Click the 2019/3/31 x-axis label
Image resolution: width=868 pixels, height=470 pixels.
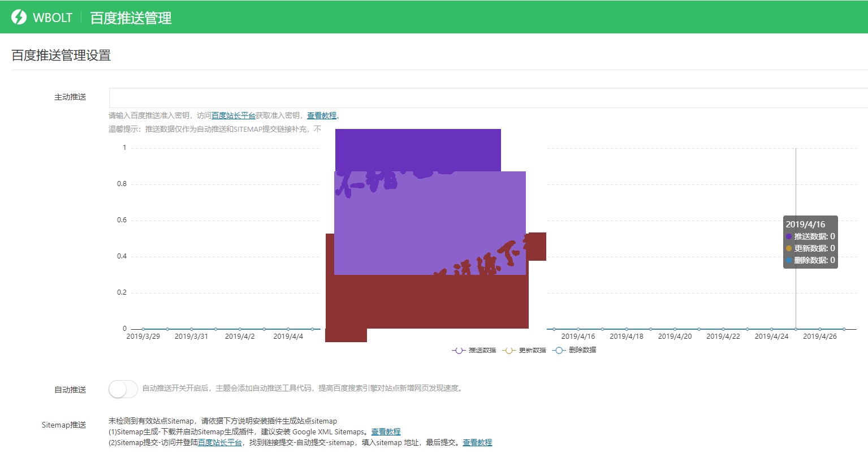click(191, 337)
